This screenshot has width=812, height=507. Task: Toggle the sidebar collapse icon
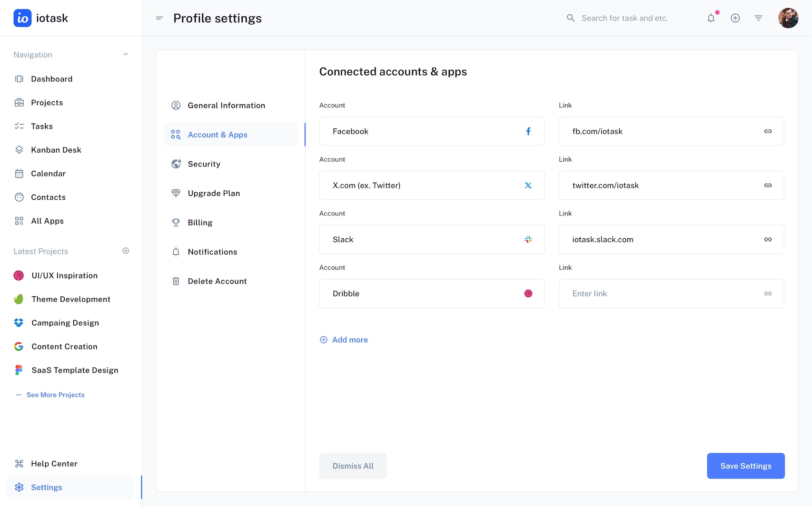click(x=159, y=18)
